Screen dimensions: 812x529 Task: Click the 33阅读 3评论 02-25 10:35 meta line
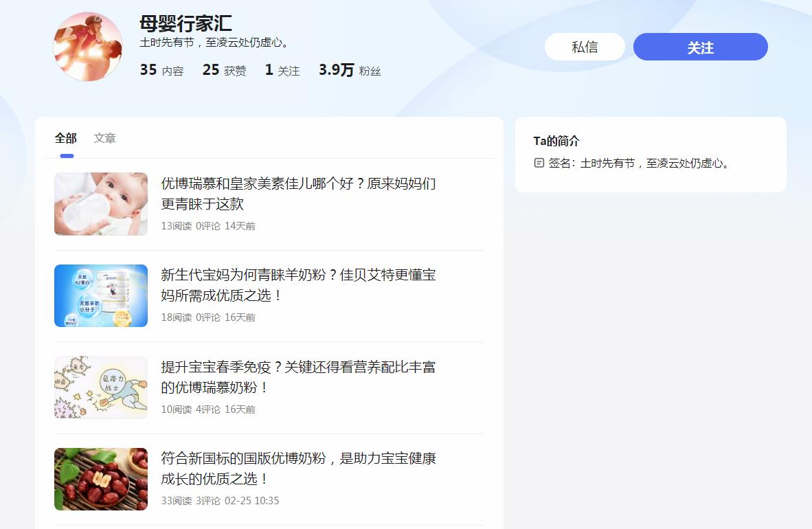(220, 501)
